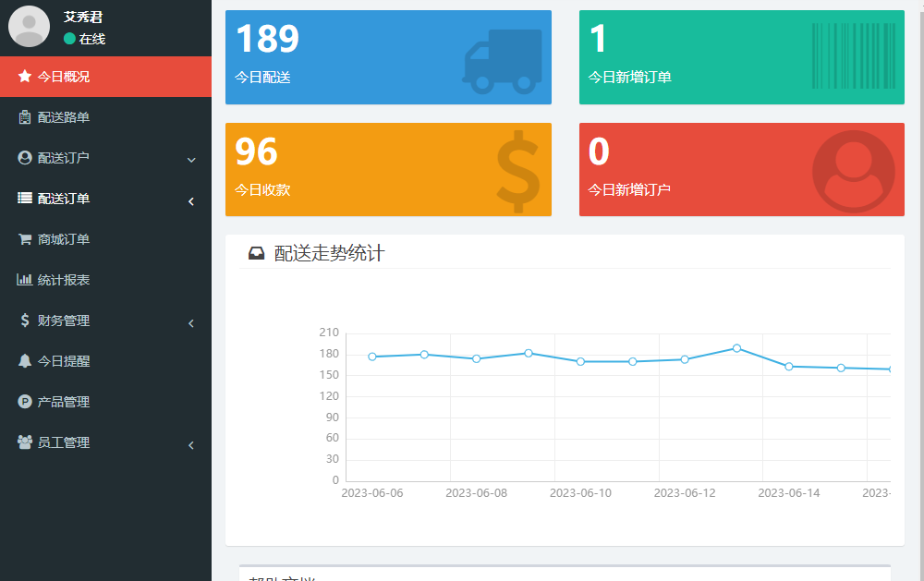The image size is (924, 581).
Task: Open the 统计报表 menu item
Action: click(x=64, y=280)
